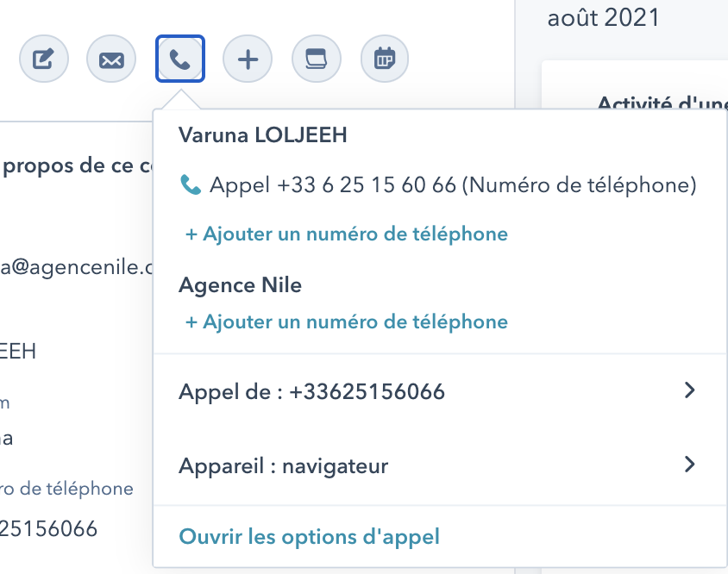Select Varuna LOLJEEH contact name
The image size is (728, 574).
pos(263,135)
